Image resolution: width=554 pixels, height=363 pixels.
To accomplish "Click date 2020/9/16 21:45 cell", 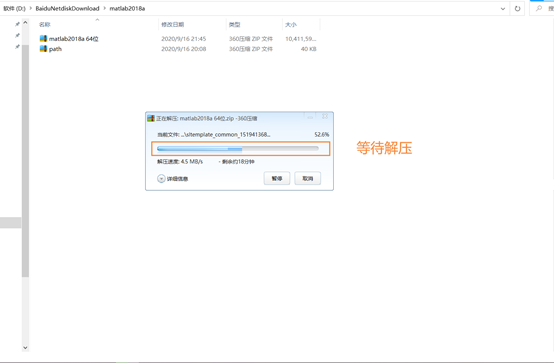I will point(184,39).
